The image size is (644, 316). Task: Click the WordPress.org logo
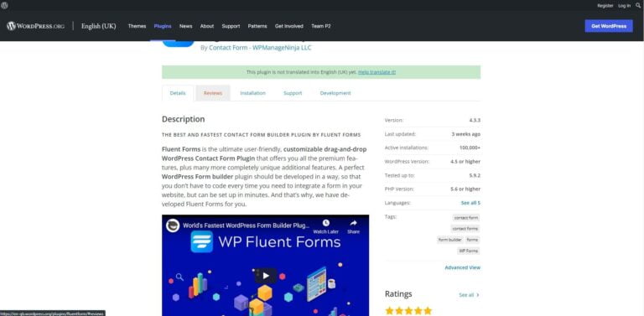click(36, 26)
